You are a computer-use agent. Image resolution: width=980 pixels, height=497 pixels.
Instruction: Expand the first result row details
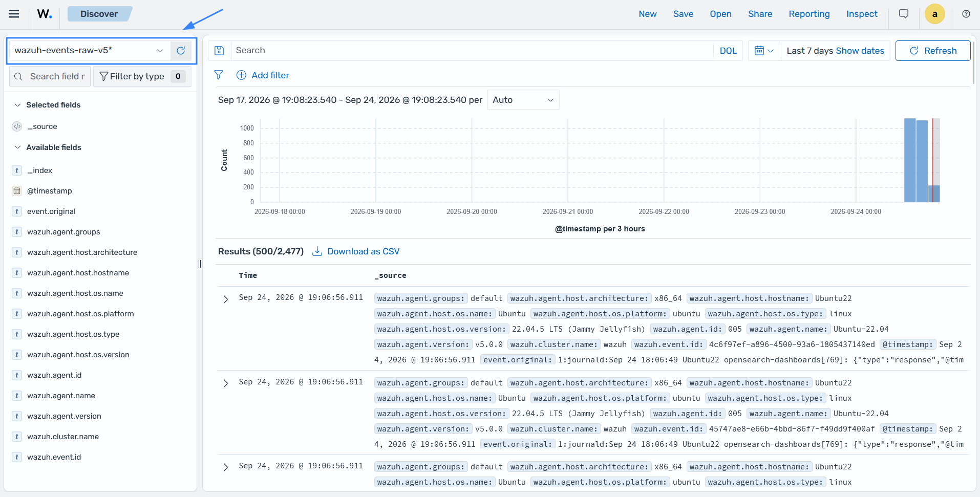226,299
